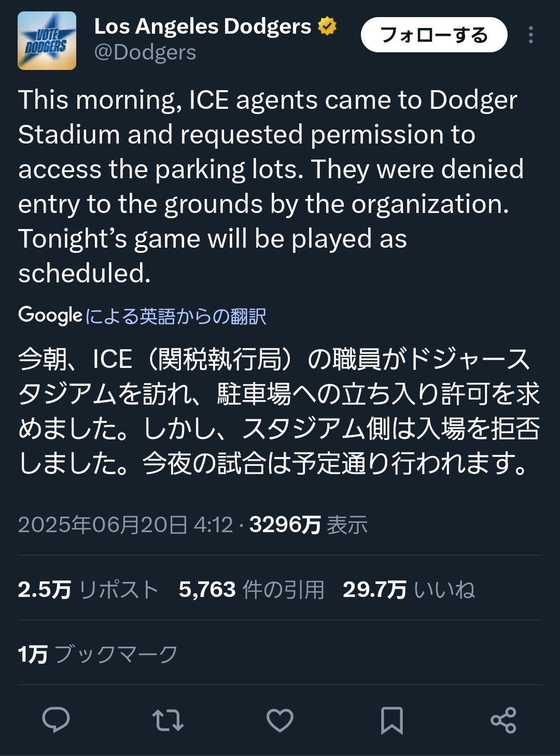The height and width of the screenshot is (756, 560).
Task: Like the post with heart icon
Action: 280,720
